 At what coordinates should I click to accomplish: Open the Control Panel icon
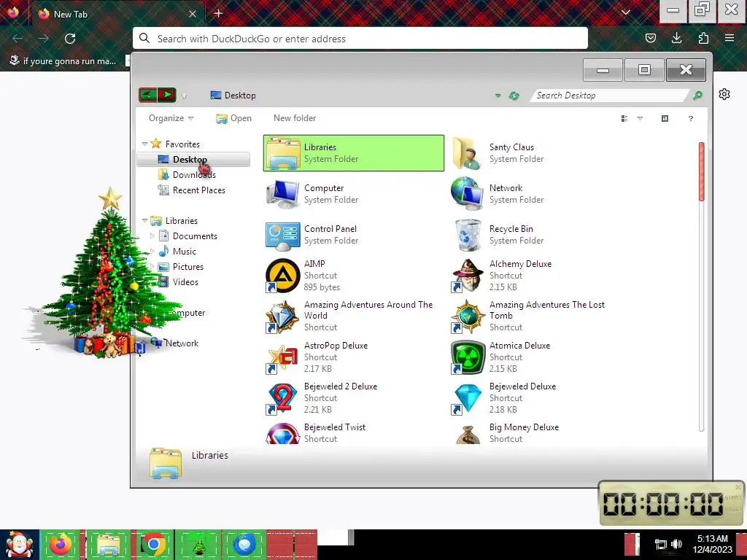(x=283, y=236)
